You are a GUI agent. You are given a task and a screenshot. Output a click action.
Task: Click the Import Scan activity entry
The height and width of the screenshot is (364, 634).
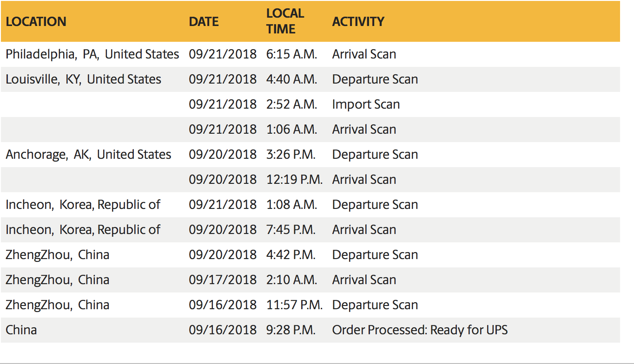(x=366, y=104)
